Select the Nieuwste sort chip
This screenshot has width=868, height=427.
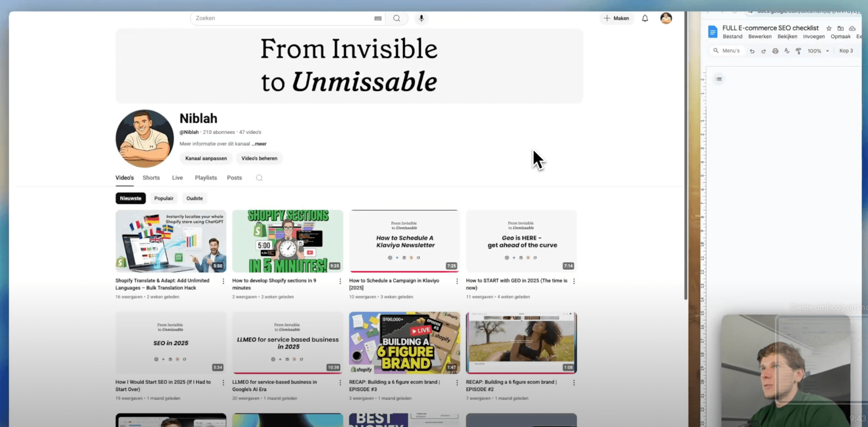[x=130, y=198]
